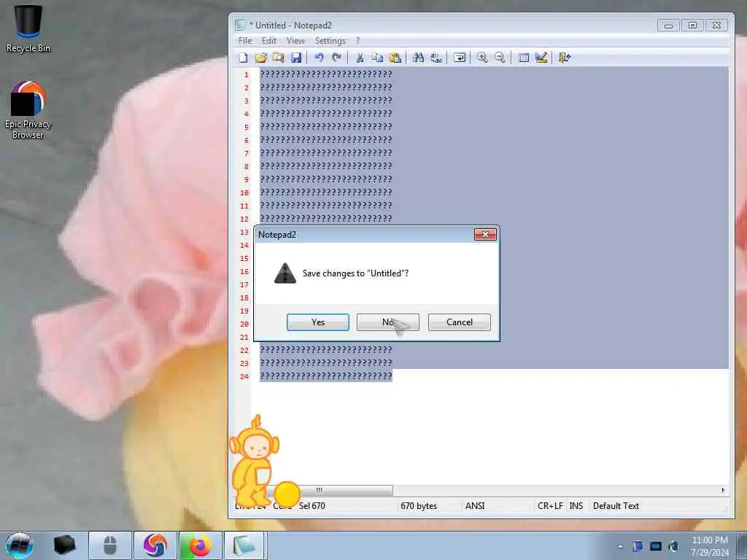This screenshot has height=560, width=747.
Task: Open the Settings menu
Action: 330,41
